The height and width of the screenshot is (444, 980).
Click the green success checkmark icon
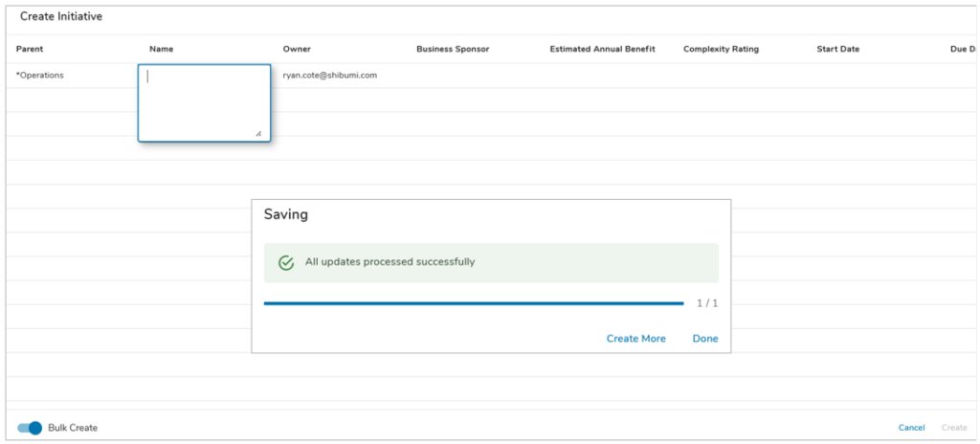point(286,262)
